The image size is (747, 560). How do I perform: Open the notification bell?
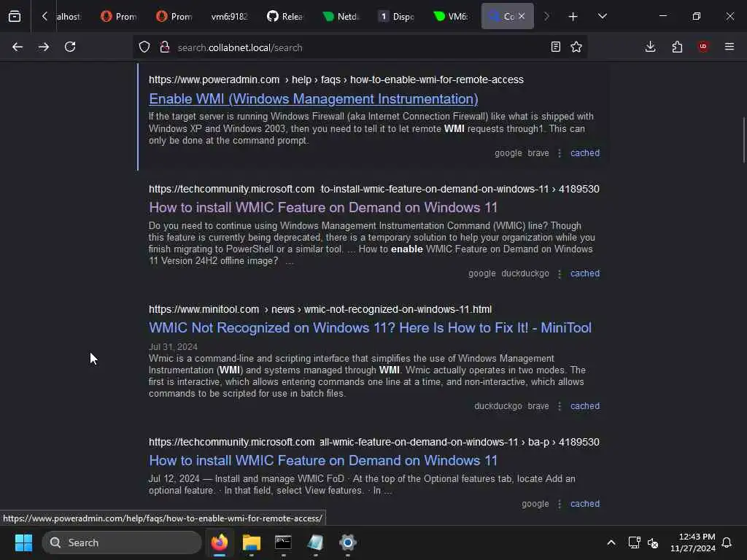click(727, 542)
